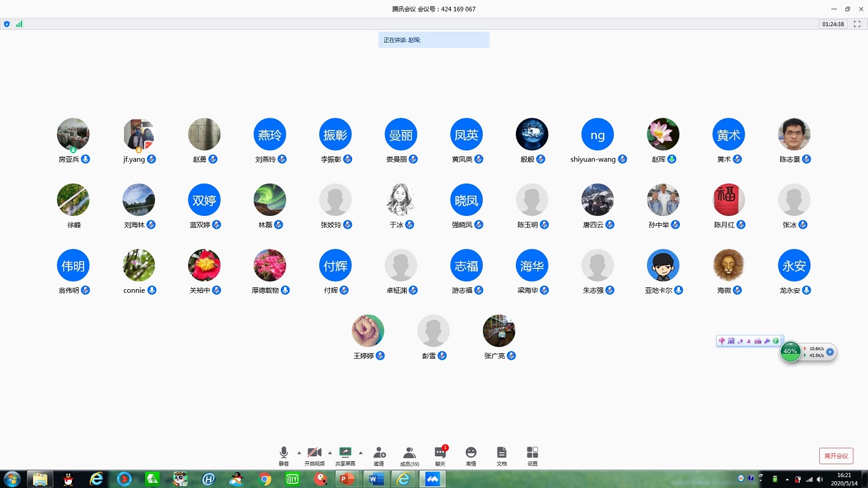The width and height of the screenshot is (868, 488).
Task: Click Google Chrome in the taskbar
Action: click(x=265, y=479)
